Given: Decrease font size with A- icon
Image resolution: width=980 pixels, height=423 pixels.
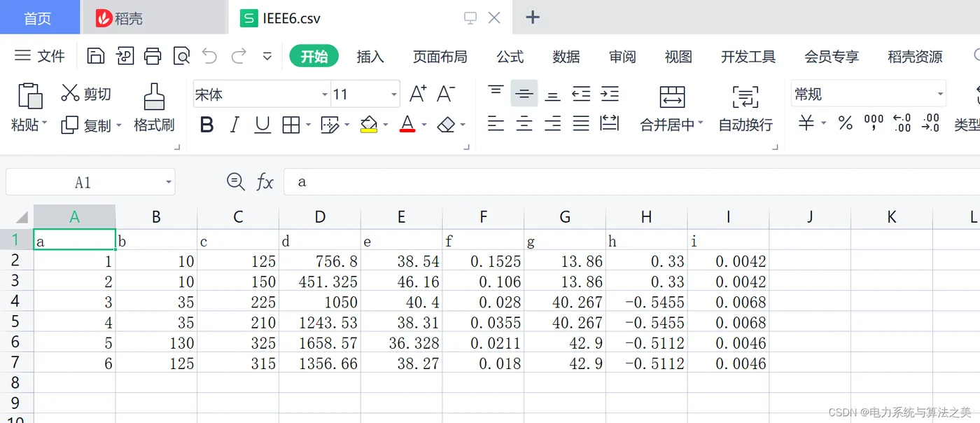Looking at the screenshot, I should click(x=446, y=94).
